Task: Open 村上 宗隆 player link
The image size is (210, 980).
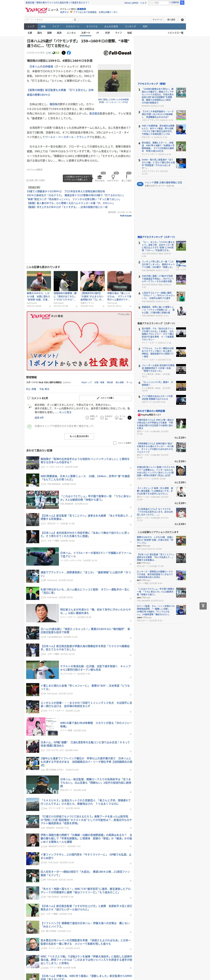Action: click(31, 389)
